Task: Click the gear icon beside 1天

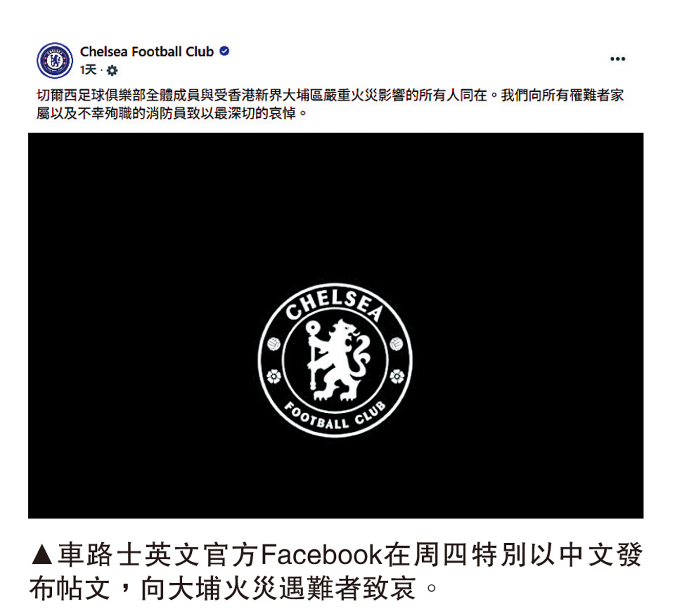Action: click(x=112, y=71)
